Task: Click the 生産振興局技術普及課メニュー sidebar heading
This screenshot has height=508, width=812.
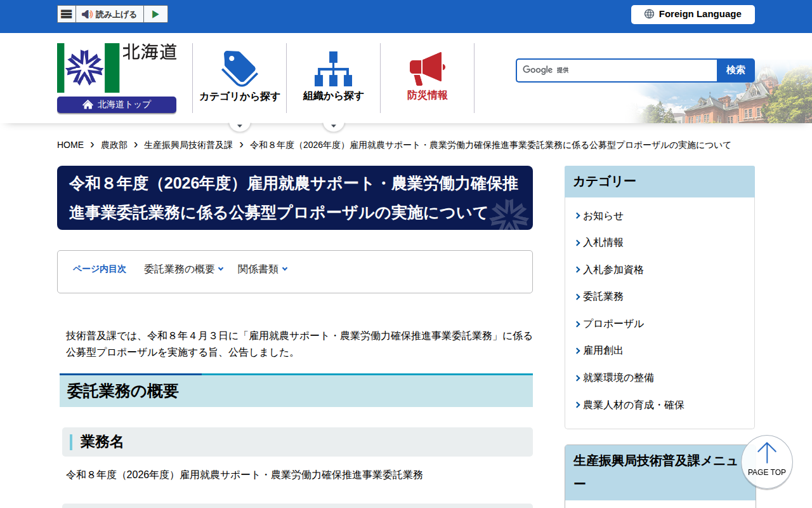Action: tap(660, 472)
